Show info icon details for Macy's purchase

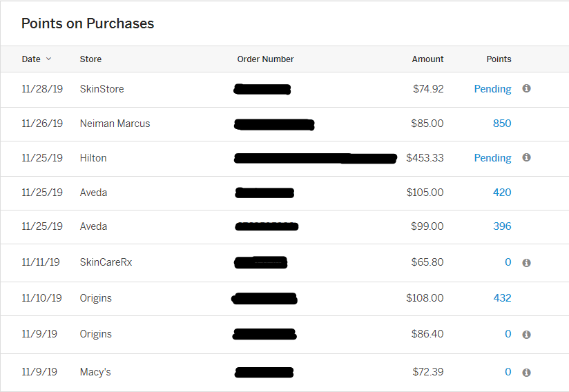(x=526, y=373)
